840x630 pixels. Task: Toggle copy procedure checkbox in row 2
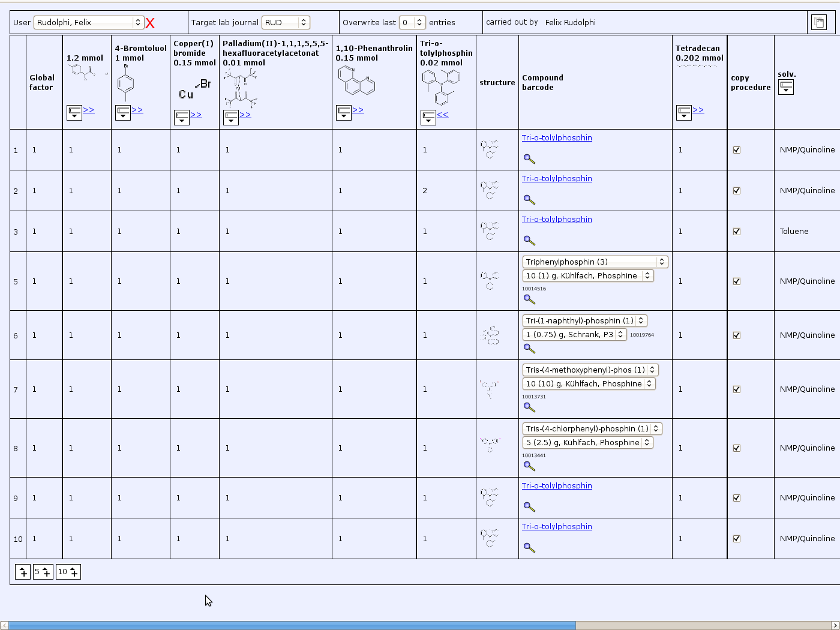pyautogui.click(x=737, y=191)
